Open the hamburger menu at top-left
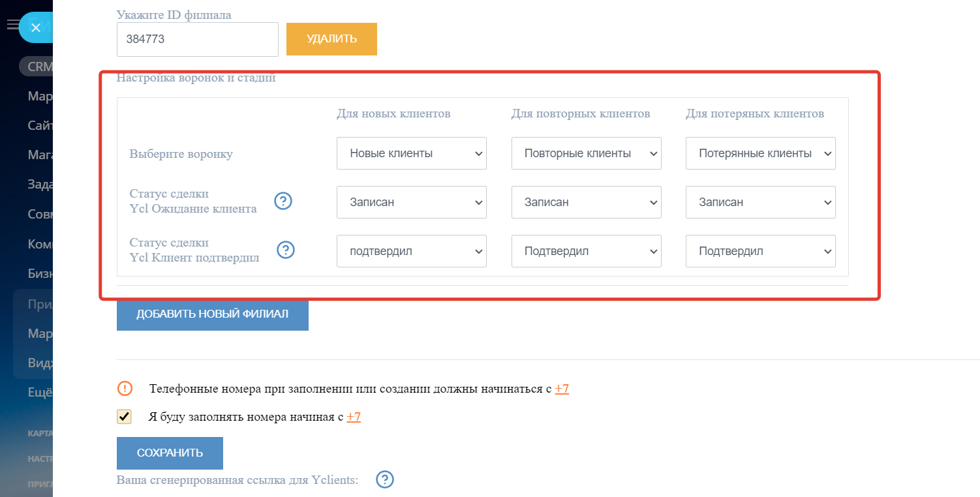The height and width of the screenshot is (497, 980). tap(12, 25)
